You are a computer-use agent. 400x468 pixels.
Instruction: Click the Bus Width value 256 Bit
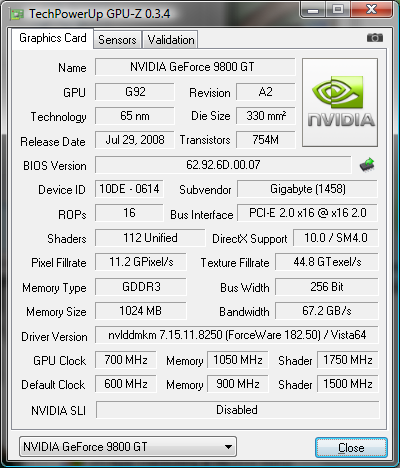[327, 287]
